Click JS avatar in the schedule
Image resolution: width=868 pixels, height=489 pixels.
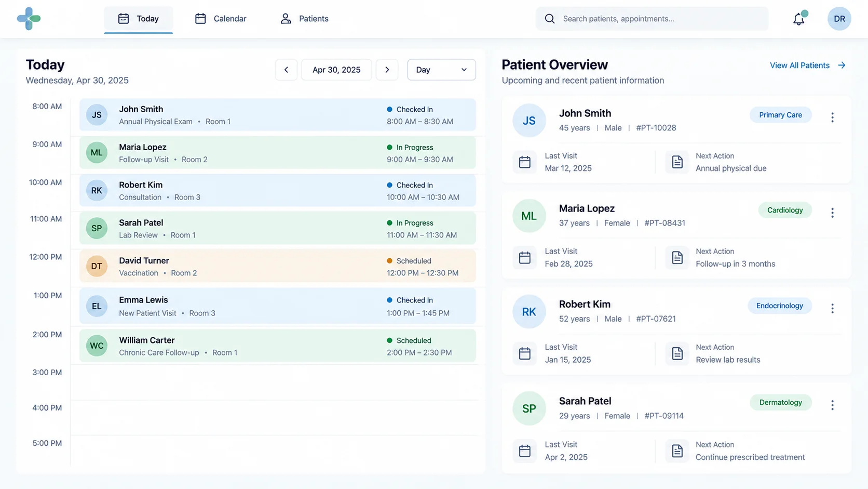pos(97,115)
